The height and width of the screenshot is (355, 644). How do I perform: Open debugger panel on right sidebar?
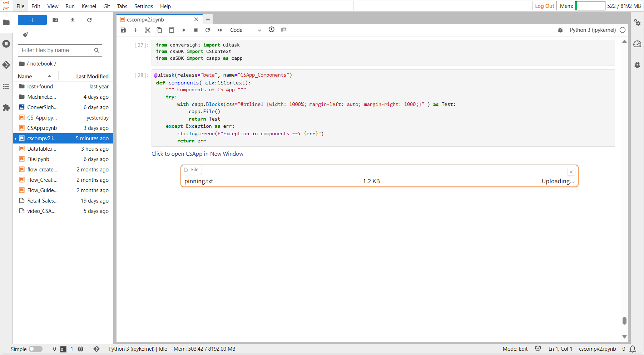click(x=637, y=65)
